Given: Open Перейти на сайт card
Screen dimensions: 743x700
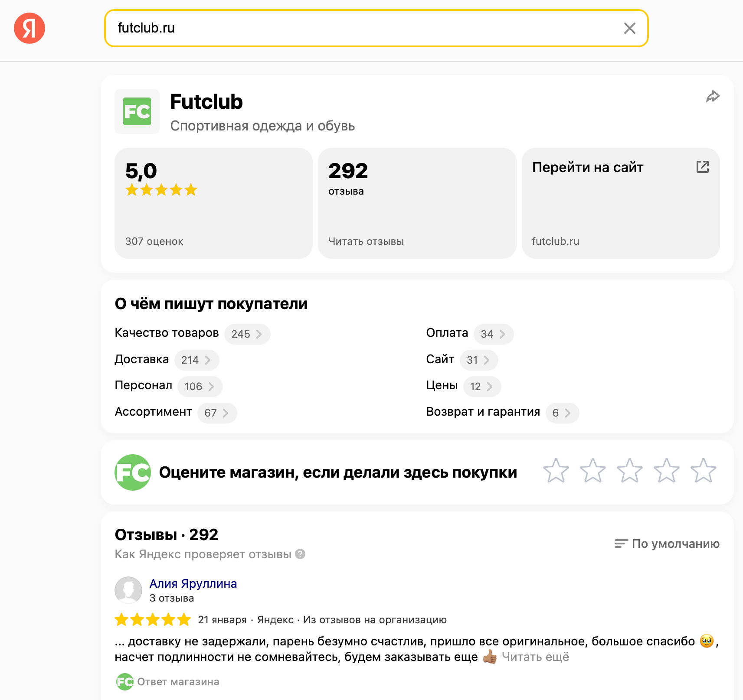Looking at the screenshot, I should pos(621,203).
